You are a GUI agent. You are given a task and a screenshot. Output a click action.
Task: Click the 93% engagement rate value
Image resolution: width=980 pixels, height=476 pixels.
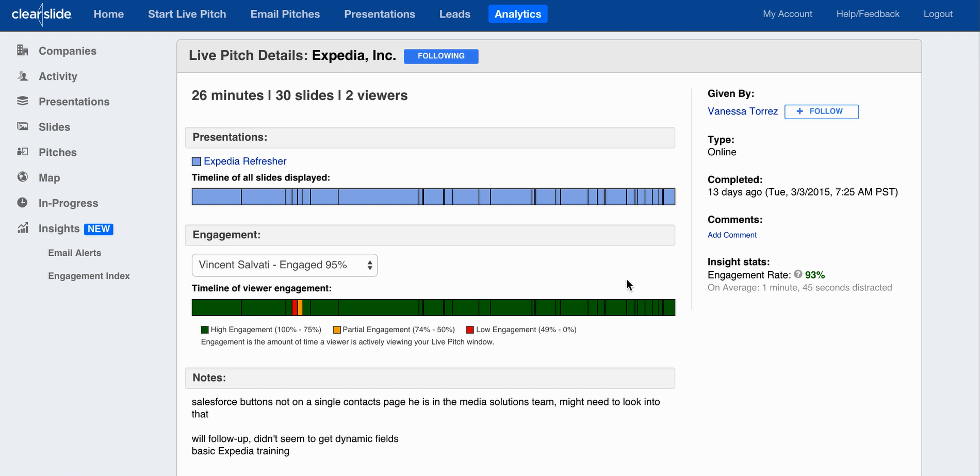coord(815,275)
